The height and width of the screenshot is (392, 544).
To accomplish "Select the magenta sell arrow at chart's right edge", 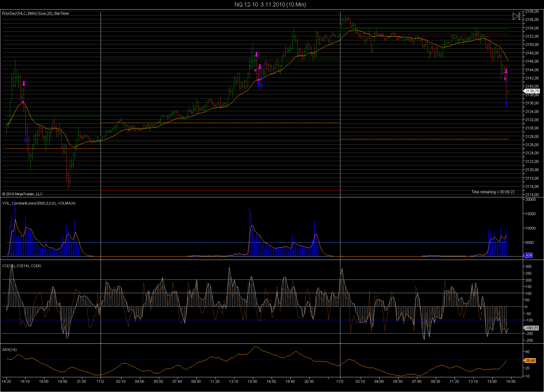I will 506,71.
